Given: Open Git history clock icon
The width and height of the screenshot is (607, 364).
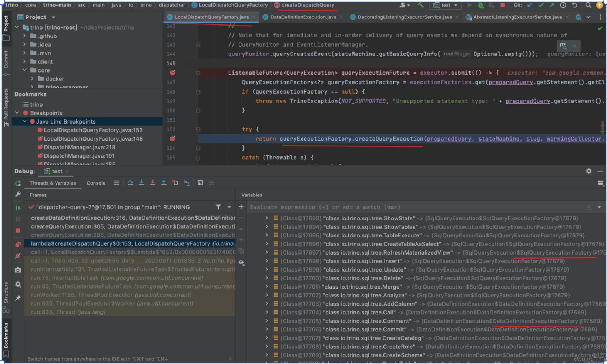Looking at the screenshot, I should [x=563, y=5].
